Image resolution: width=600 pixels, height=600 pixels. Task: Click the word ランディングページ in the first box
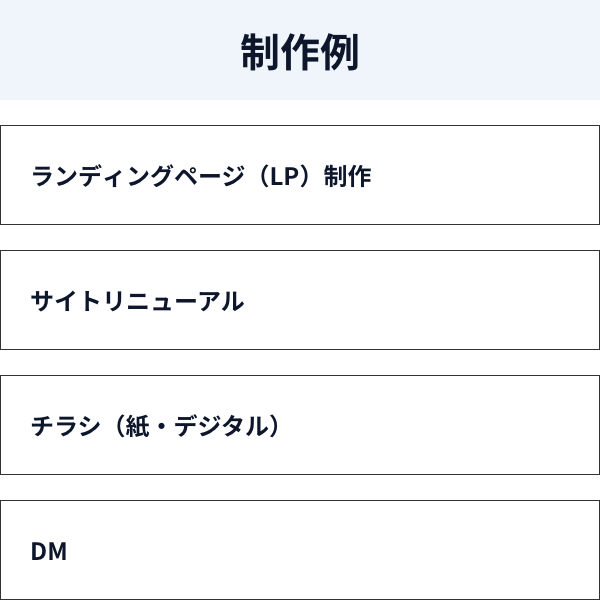138,176
